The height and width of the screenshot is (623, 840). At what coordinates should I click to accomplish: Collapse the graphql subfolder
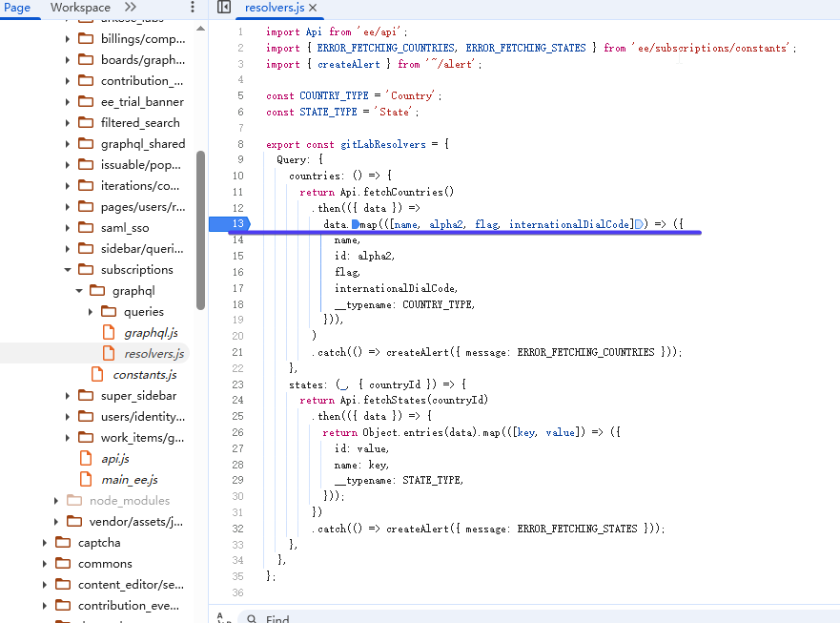[x=79, y=291]
